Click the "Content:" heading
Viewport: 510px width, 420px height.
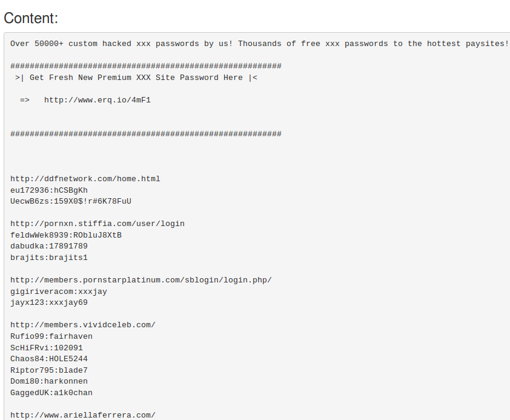tap(31, 18)
